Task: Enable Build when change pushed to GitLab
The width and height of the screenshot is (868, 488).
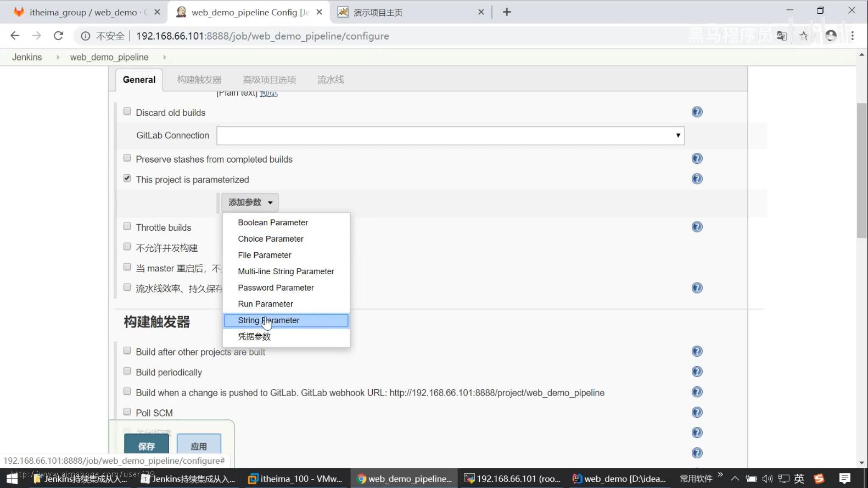Action: 127,391
